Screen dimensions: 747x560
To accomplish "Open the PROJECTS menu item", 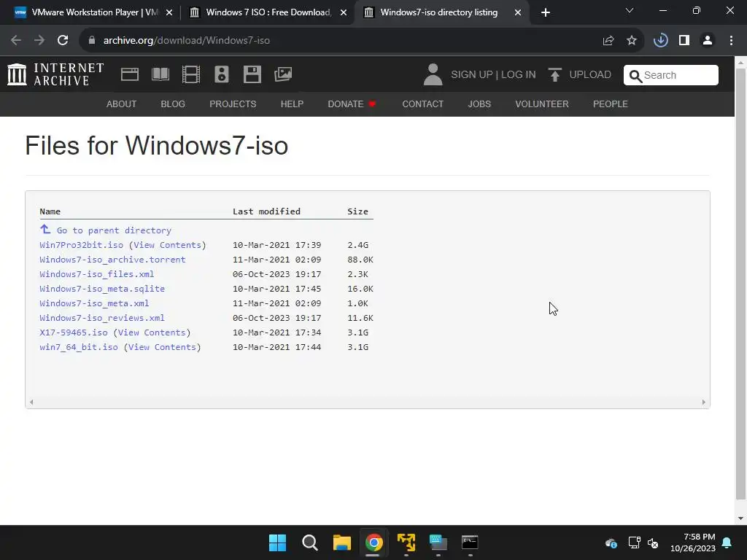I will click(233, 104).
